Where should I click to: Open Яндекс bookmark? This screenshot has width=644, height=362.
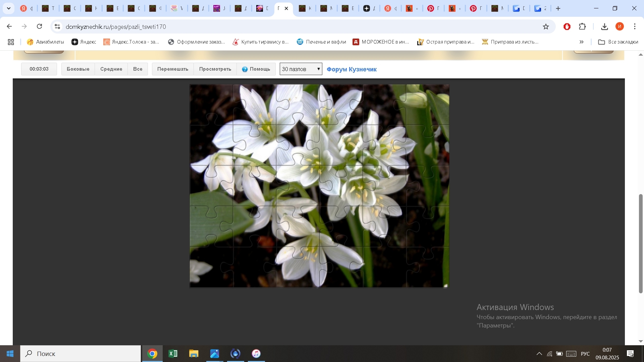[84, 42]
